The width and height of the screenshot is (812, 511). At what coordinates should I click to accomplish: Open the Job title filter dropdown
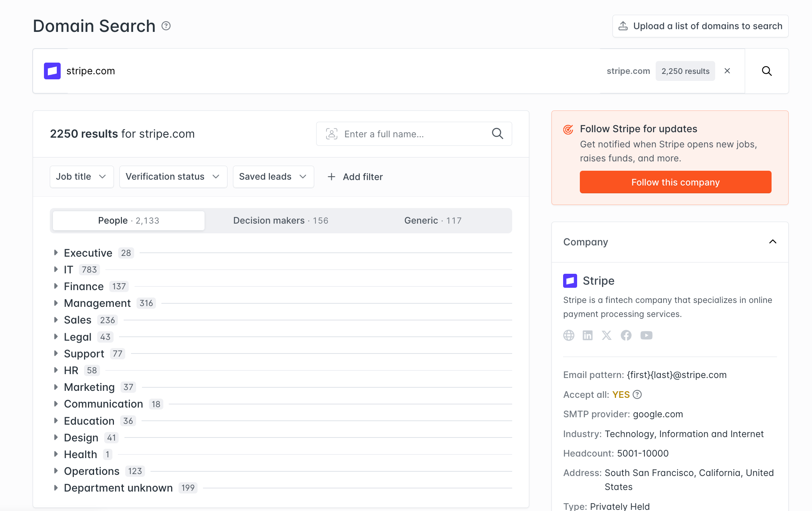click(82, 177)
